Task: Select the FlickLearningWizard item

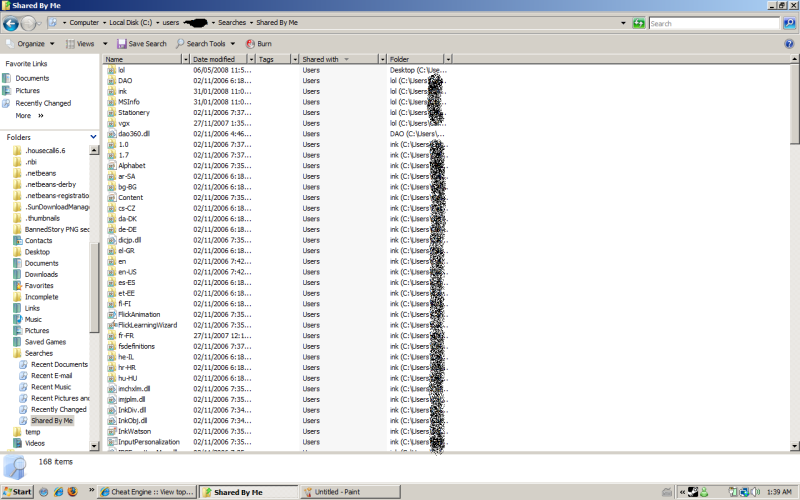Action: [146, 325]
